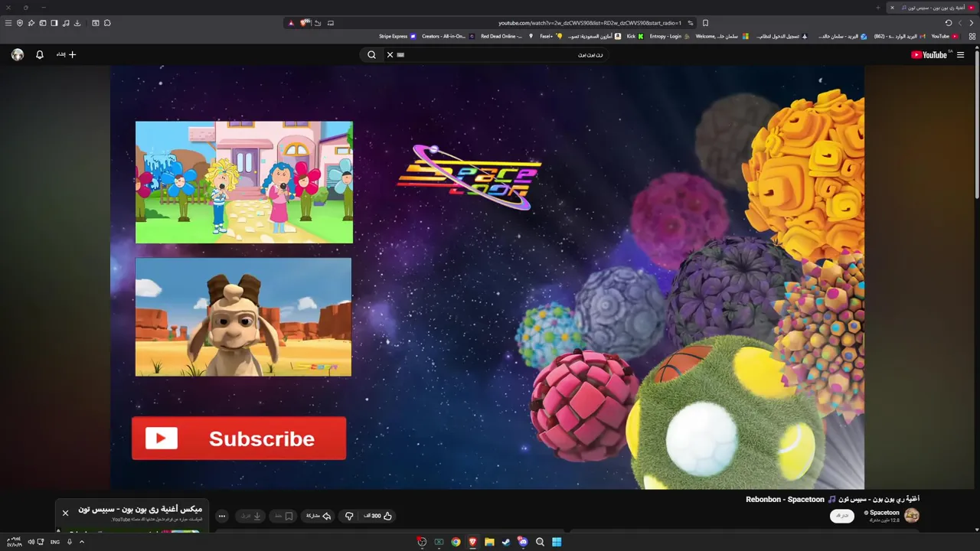Click the YouTube search magnifier button
This screenshot has width=980, height=551.
click(x=371, y=54)
